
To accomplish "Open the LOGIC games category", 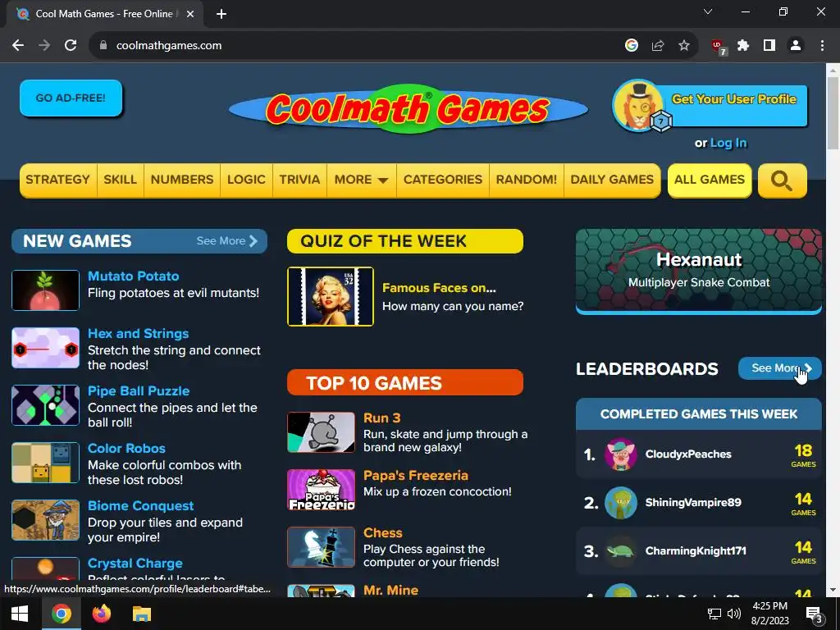I will 246,180.
